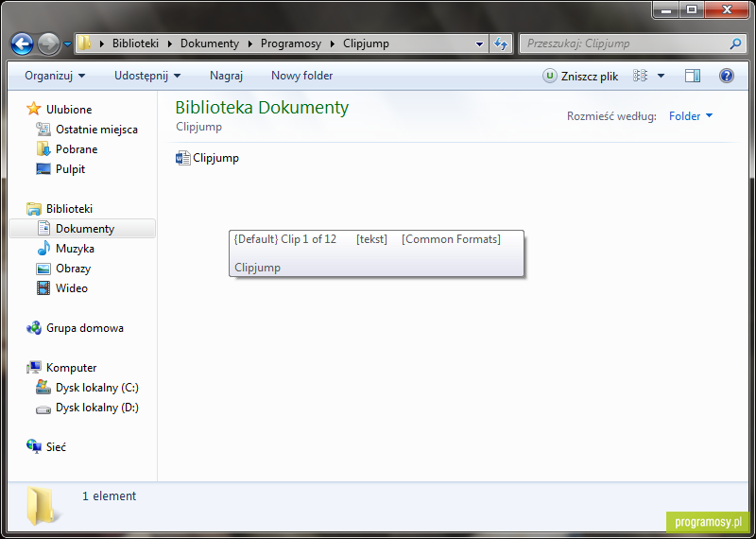Open the Organizuj menu
Viewport: 756px width, 539px height.
(55, 76)
